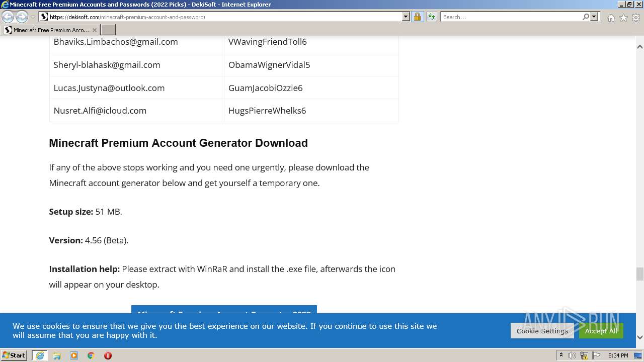
Task: Open the media player taskbar icon
Action: pos(74,355)
